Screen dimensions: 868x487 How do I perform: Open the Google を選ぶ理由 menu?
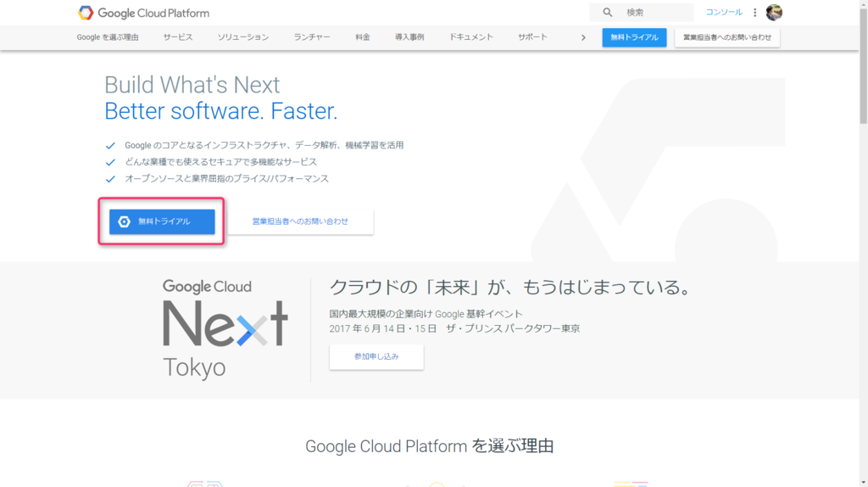(x=108, y=37)
